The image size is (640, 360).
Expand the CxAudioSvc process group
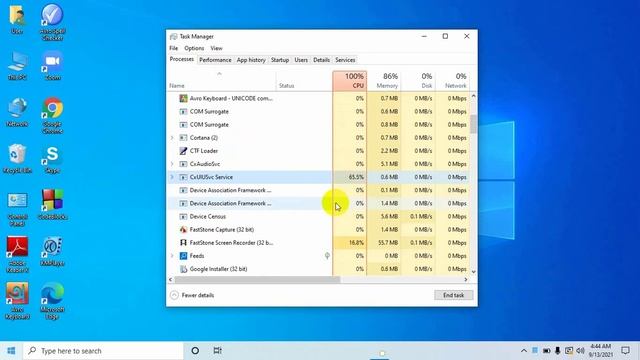[x=172, y=164]
